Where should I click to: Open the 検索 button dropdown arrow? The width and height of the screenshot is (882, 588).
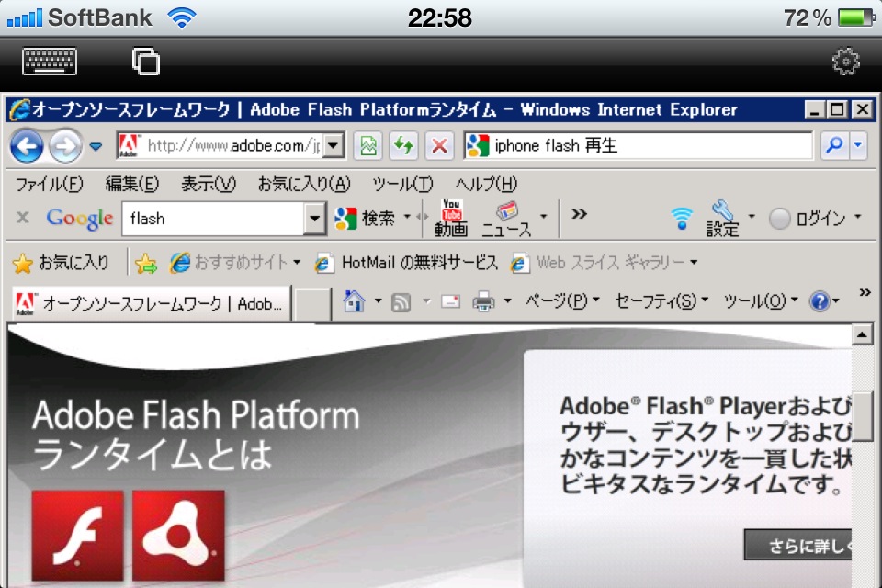click(x=407, y=217)
